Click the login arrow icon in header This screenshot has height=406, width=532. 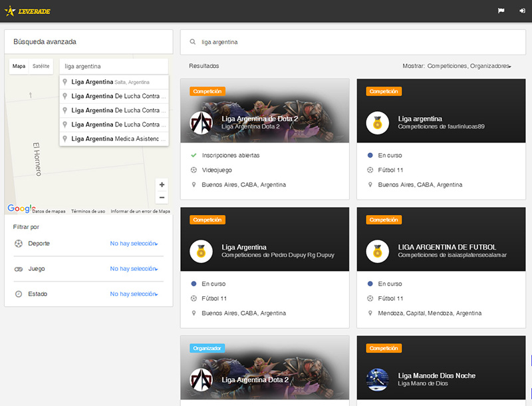click(x=522, y=11)
